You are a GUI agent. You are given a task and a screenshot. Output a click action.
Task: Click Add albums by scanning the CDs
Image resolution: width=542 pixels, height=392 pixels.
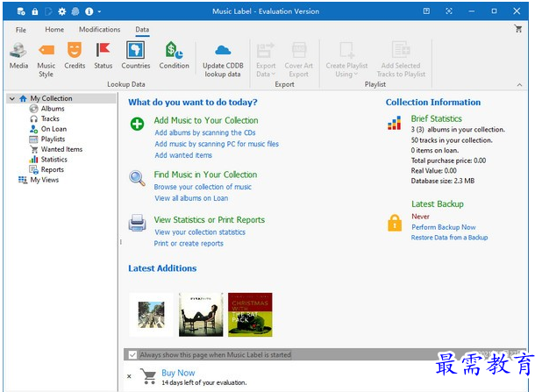point(205,132)
